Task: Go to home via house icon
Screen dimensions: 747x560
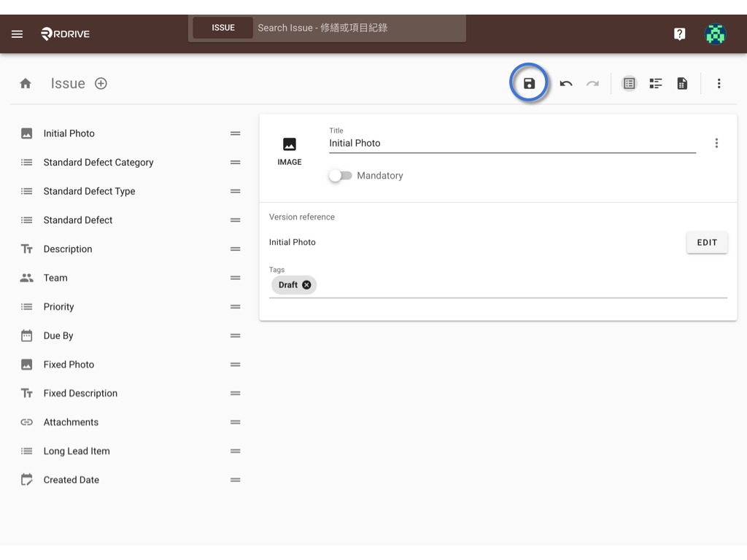Action: [26, 84]
